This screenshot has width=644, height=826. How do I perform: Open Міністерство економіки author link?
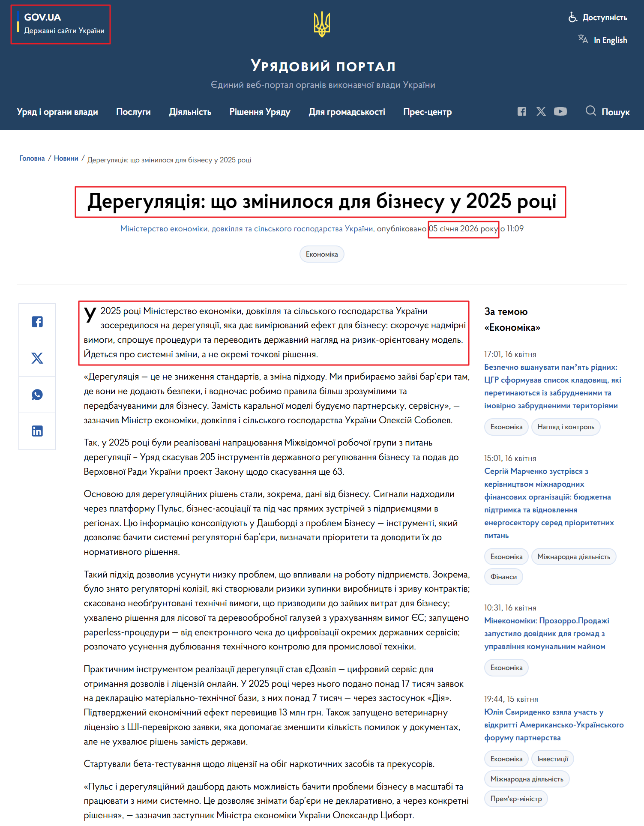247,229
